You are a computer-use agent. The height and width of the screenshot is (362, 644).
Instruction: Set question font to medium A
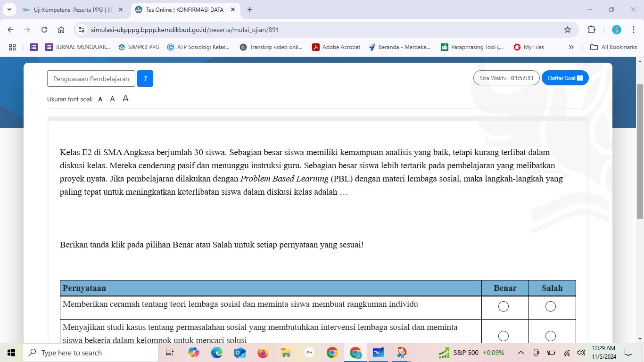coord(112,99)
